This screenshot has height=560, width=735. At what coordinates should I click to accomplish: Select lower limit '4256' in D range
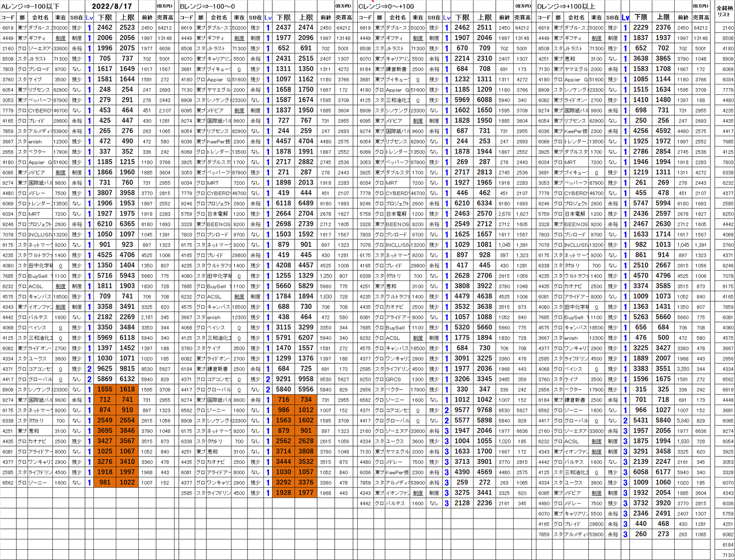pos(641,131)
